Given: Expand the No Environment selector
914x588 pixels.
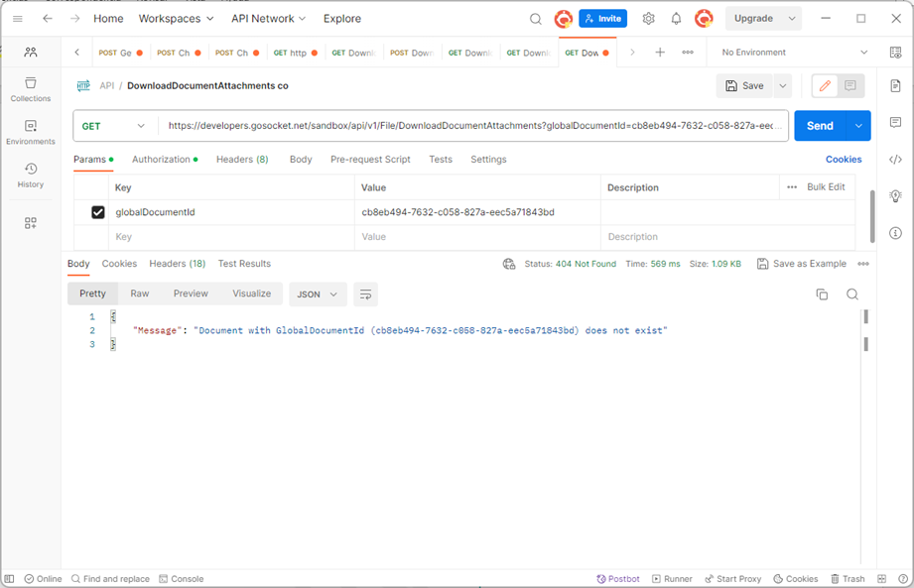Looking at the screenshot, I should [794, 53].
